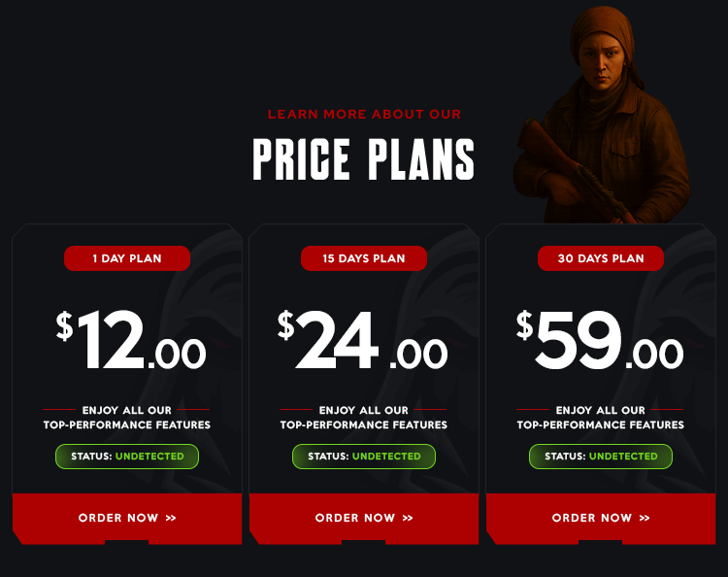This screenshot has height=577, width=728.
Task: Order the 30 Days Plan for $59.00
Action: click(x=591, y=518)
